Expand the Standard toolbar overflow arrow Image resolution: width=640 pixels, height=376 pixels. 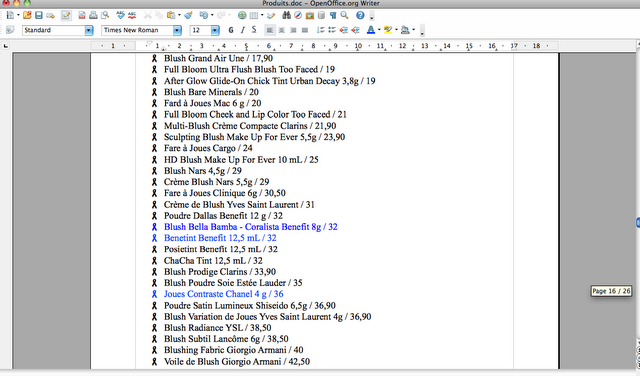pyautogui.click(x=371, y=17)
